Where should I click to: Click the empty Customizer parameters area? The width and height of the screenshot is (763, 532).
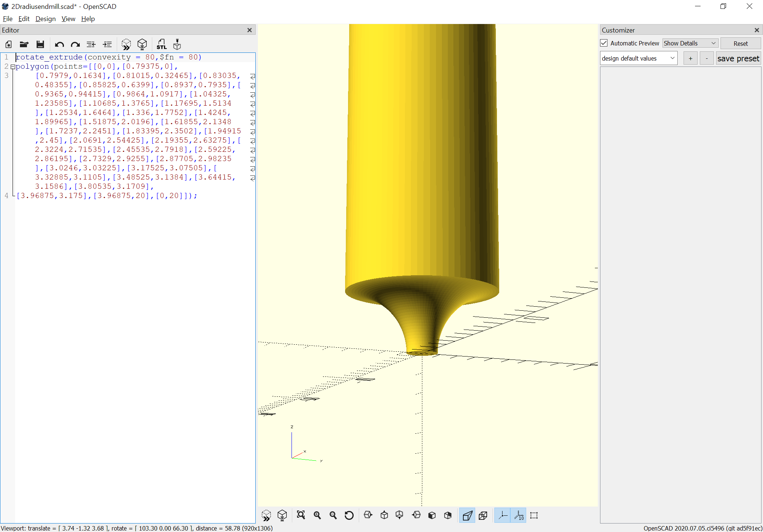[x=680, y=294]
